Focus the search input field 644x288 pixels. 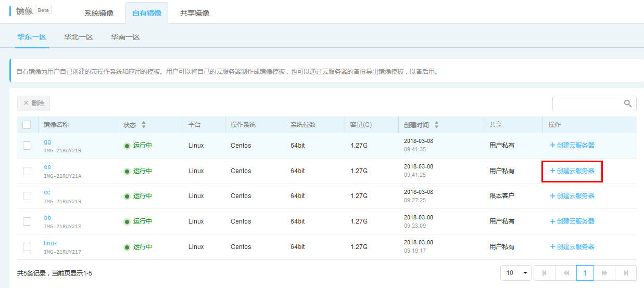point(588,103)
